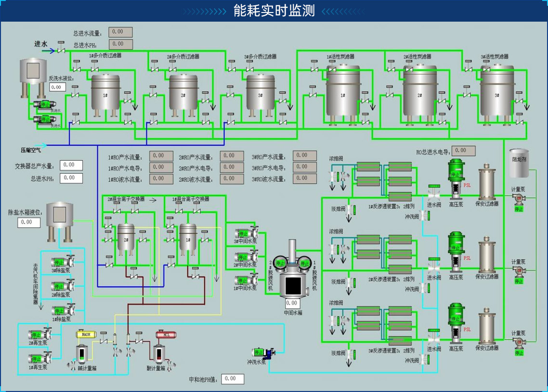
Task: Click the 除盐水箱液位 value box
Action: click(29, 222)
